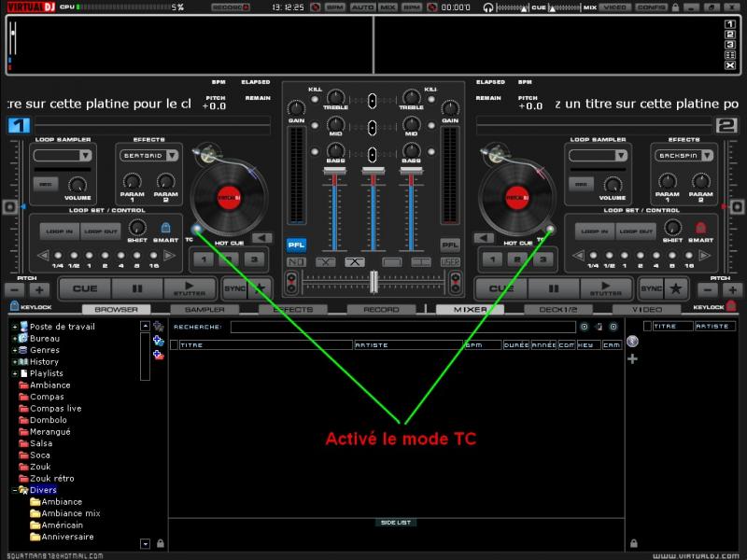Switch to the Sampler tab
This screenshot has width=747, height=560.
[204, 309]
